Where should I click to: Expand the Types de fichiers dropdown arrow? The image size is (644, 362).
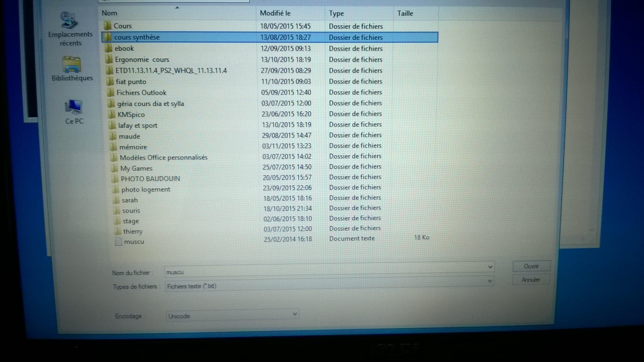pos(489,281)
